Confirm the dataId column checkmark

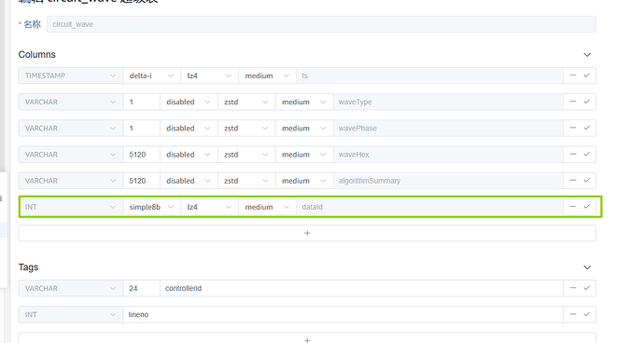pyautogui.click(x=587, y=207)
